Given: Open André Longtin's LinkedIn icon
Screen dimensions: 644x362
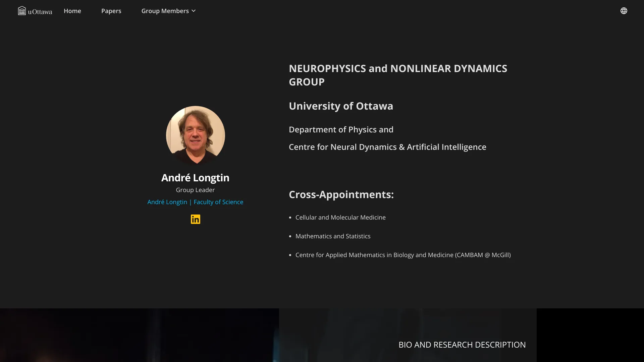Looking at the screenshot, I should (x=195, y=219).
